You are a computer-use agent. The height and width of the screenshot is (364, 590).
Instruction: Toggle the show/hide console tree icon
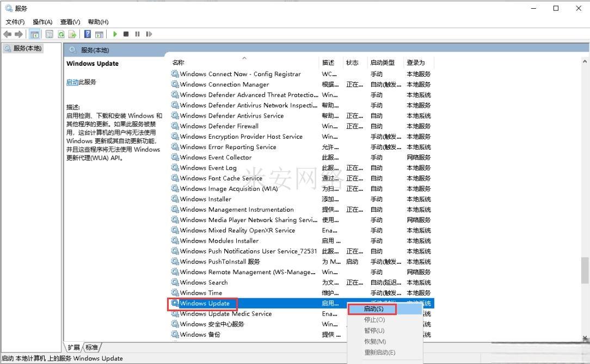[x=34, y=34]
